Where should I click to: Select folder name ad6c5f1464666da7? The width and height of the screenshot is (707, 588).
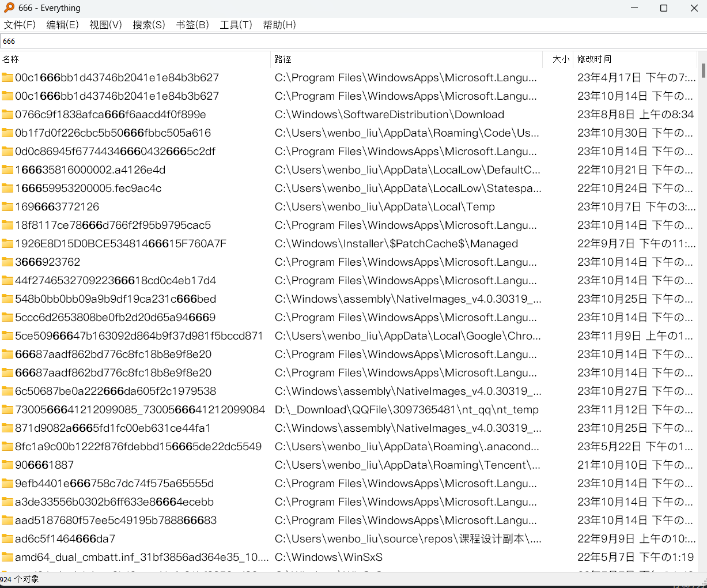click(65, 539)
